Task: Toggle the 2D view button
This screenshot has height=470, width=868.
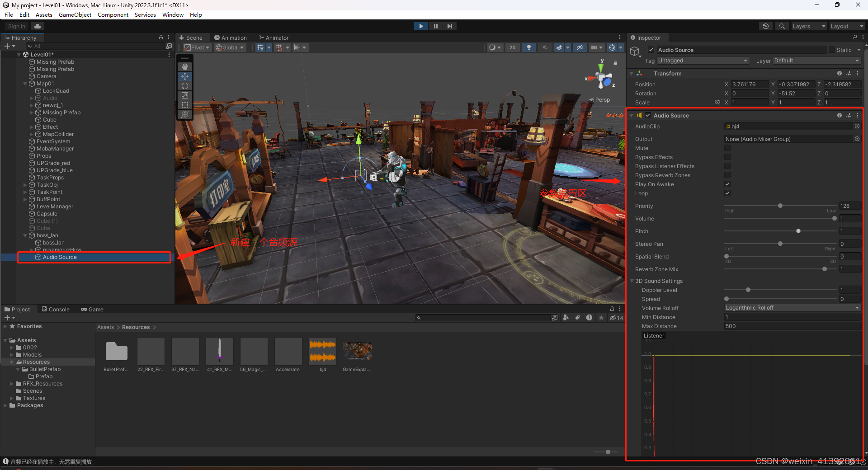Action: (512, 47)
